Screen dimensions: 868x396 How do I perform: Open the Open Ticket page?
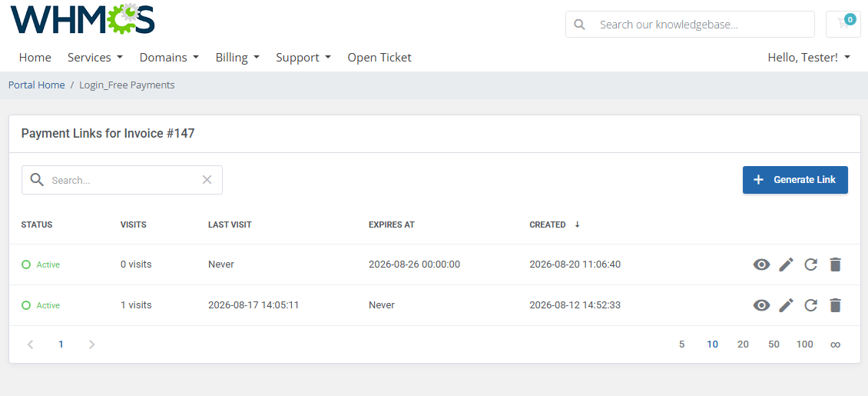[x=379, y=57]
